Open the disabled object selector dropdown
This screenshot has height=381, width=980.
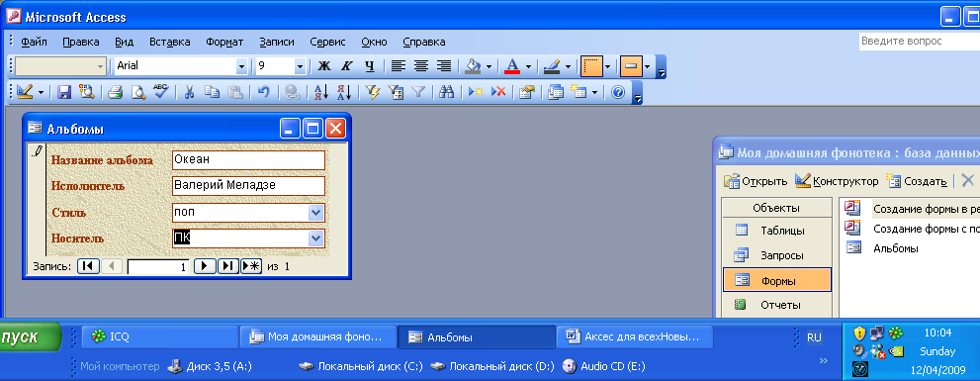click(101, 65)
